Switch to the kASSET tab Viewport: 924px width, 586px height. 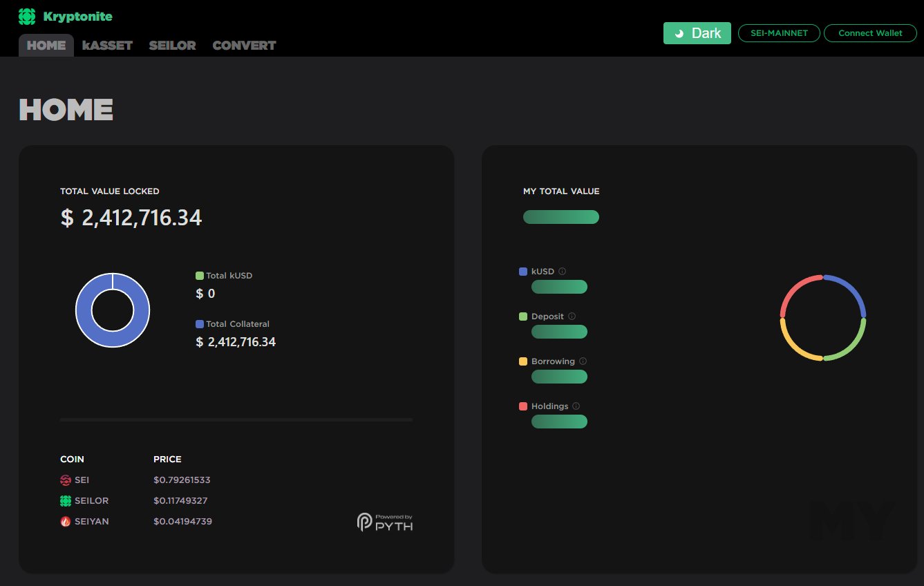pos(107,45)
